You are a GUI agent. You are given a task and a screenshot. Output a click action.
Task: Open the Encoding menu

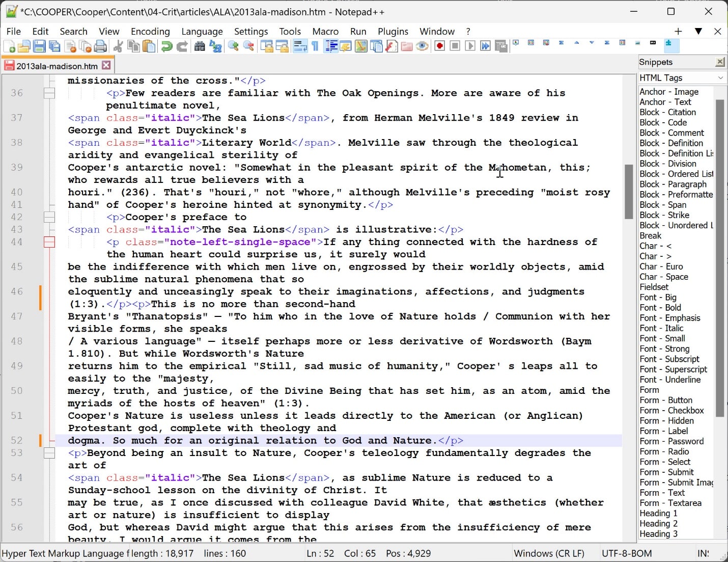click(x=150, y=32)
